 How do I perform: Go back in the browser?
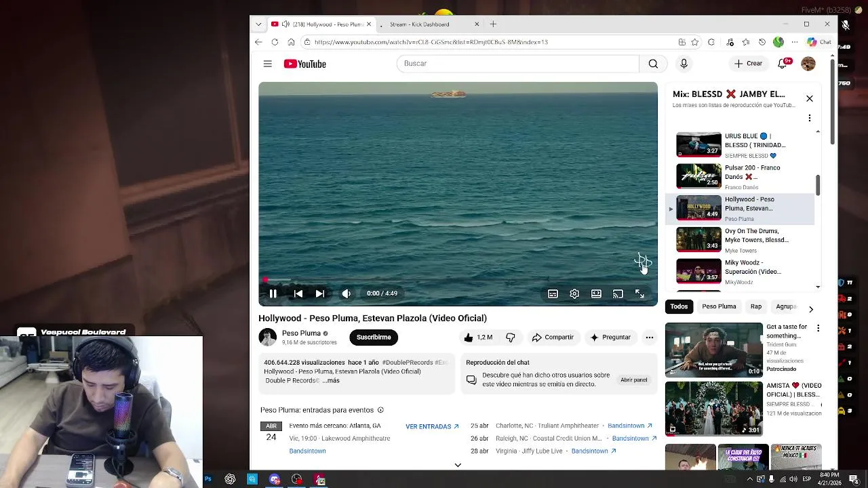(x=258, y=42)
